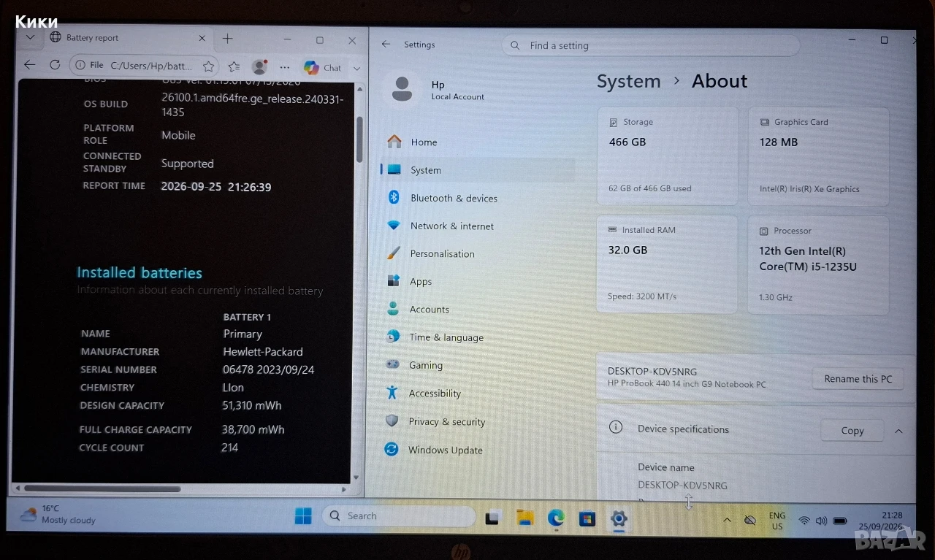
Task: Open the Bluetooth & devices settings
Action: click(443, 198)
